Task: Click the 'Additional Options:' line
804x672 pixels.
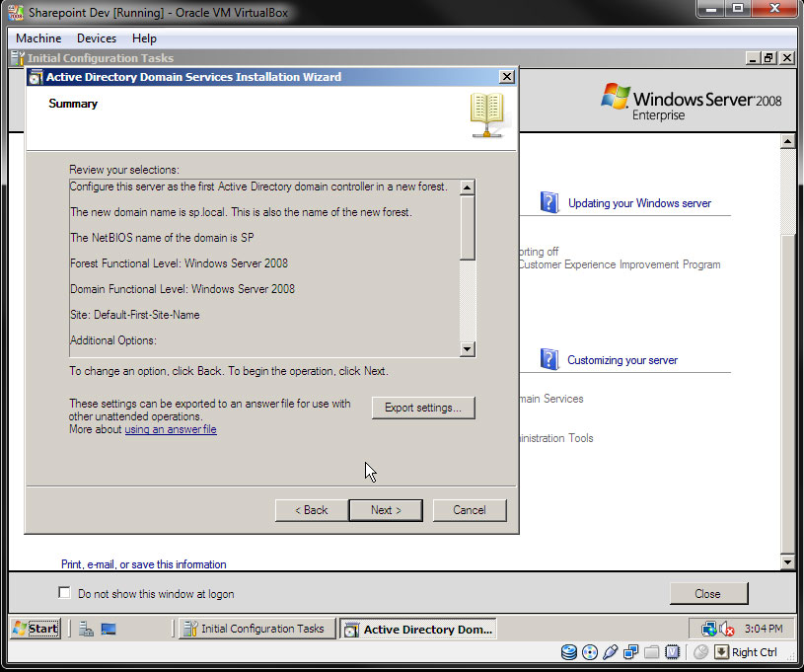Action: coord(113,340)
